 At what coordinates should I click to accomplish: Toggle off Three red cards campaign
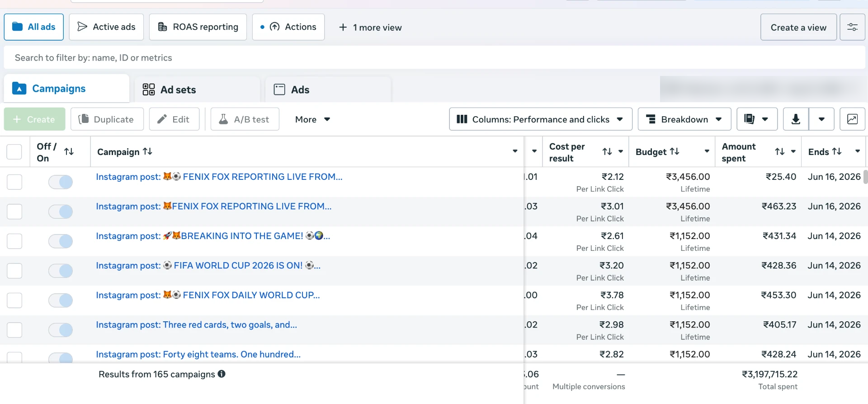click(61, 330)
